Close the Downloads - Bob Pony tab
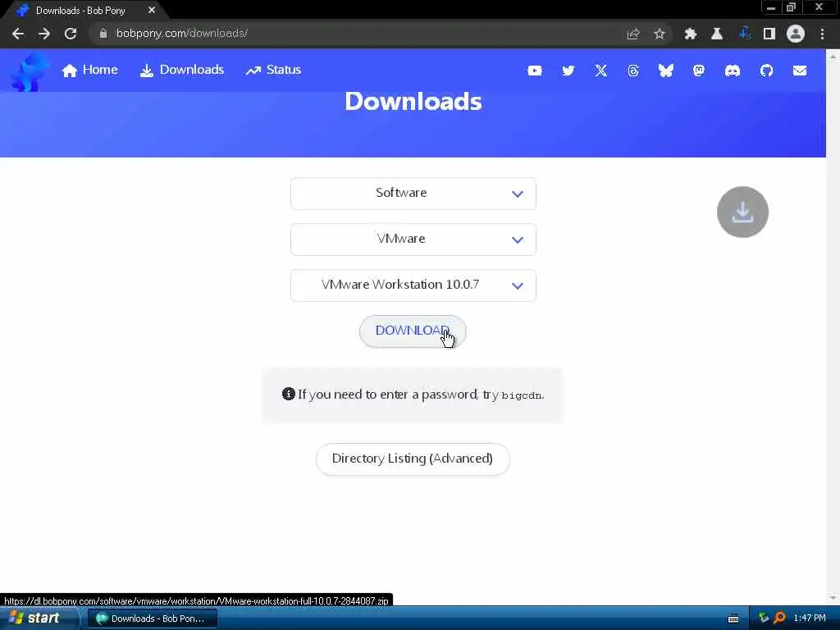Viewport: 840px width, 630px height. click(x=152, y=10)
